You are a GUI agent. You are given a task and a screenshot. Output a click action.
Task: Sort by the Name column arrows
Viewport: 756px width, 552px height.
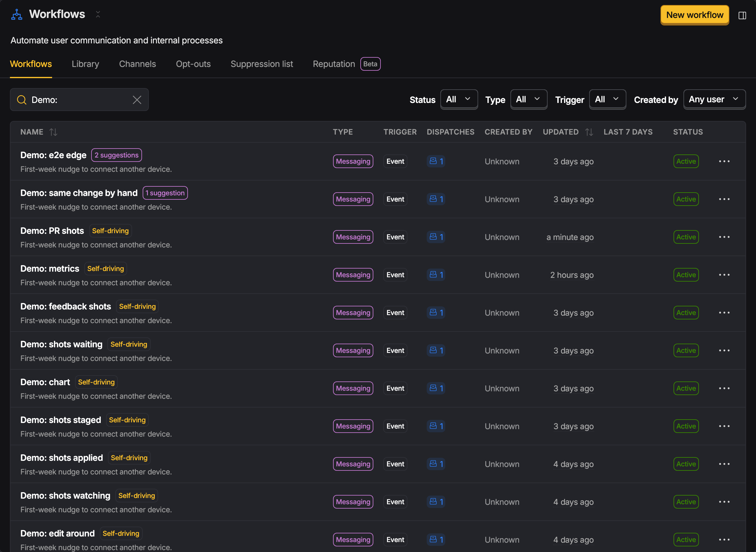click(53, 132)
